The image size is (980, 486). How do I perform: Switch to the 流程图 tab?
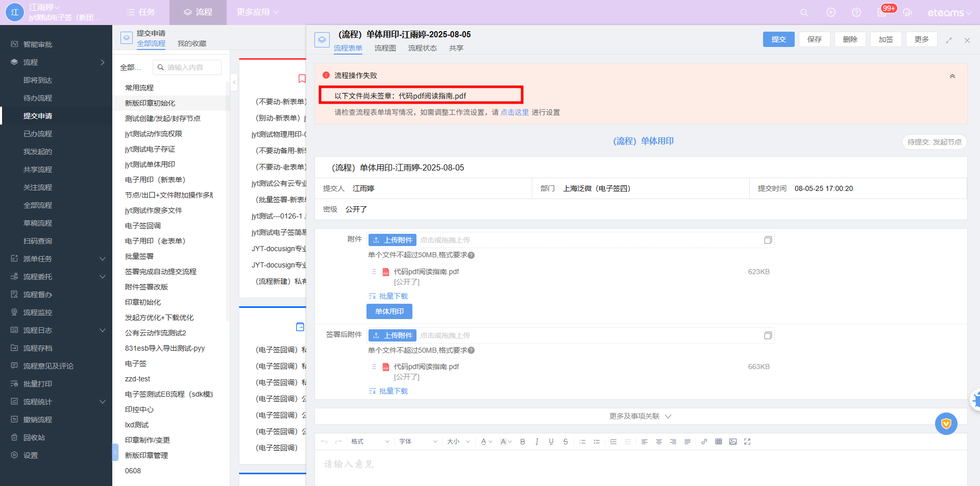[385, 48]
